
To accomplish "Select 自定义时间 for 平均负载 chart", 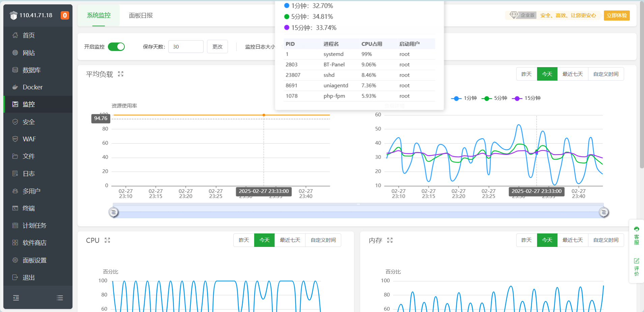I will point(606,74).
